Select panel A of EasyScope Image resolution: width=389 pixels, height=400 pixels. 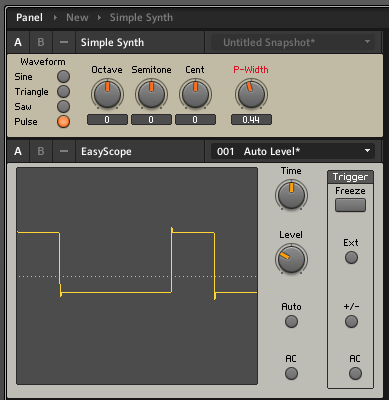coord(18,151)
